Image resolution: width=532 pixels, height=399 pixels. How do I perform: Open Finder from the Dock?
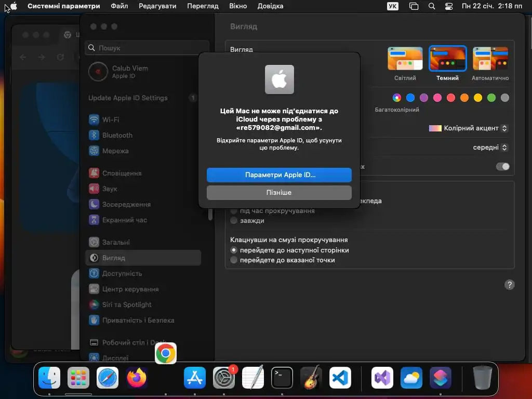pos(49,378)
